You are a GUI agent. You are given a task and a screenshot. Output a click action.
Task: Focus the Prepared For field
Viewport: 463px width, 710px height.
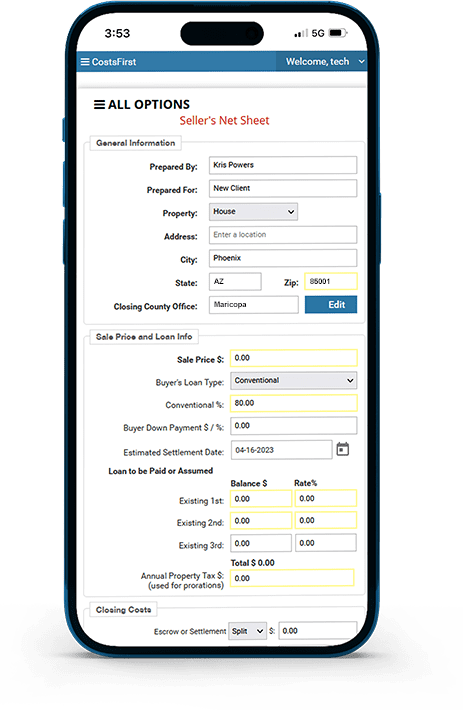(283, 188)
